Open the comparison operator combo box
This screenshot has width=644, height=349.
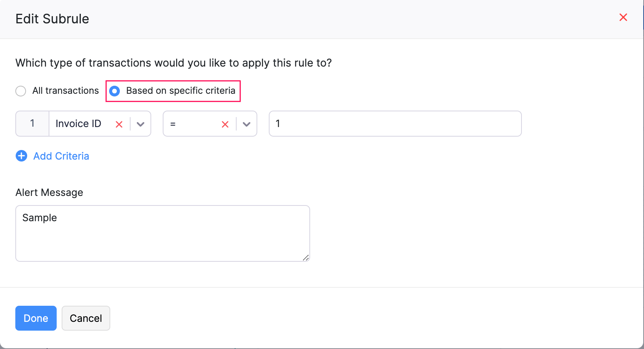(x=191, y=124)
